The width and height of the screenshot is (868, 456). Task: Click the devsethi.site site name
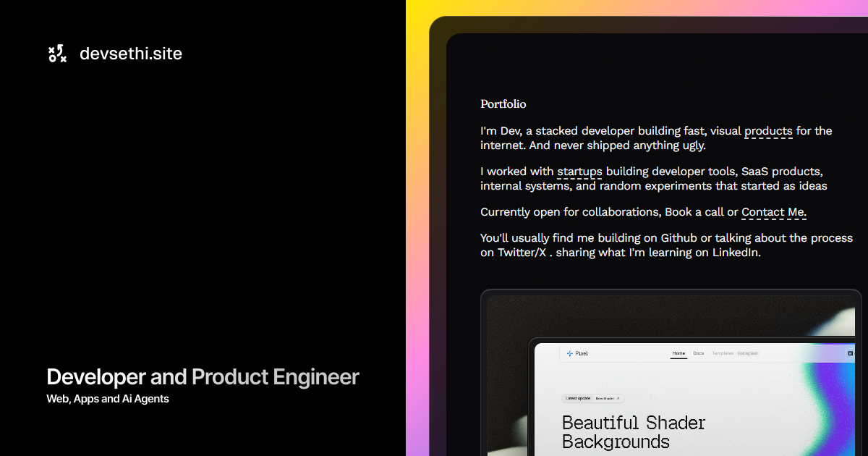131,54
